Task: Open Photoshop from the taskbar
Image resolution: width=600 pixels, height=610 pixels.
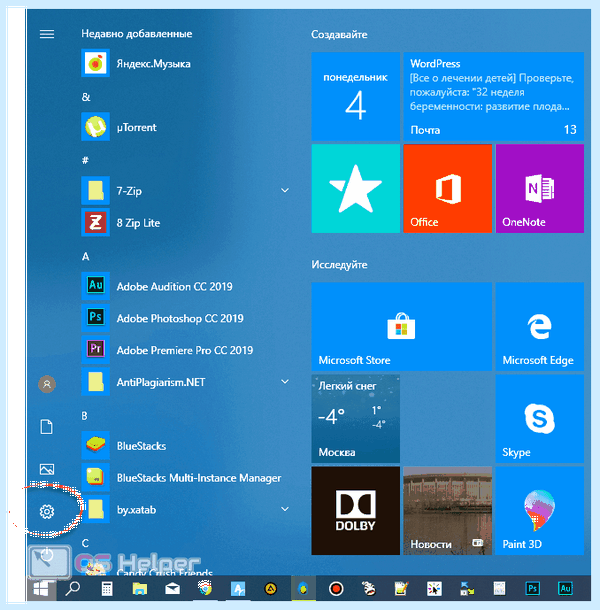Action: pos(533,589)
